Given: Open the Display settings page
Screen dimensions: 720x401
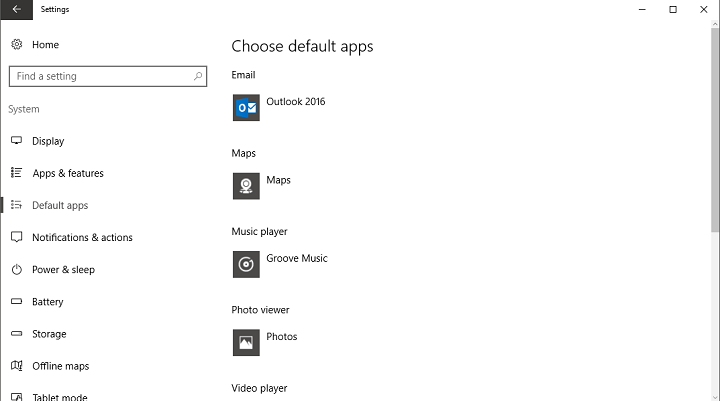Looking at the screenshot, I should (48, 141).
